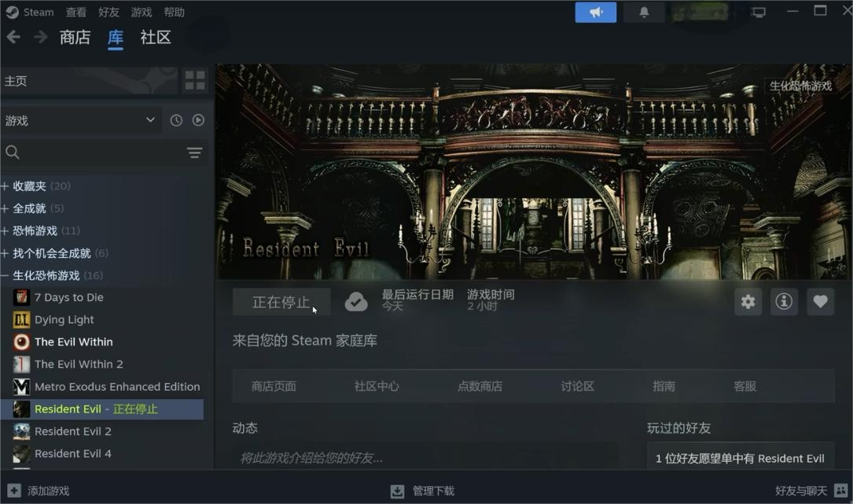The image size is (853, 504).
Task: Expand the 收藏夹 collection
Action: coord(6,186)
